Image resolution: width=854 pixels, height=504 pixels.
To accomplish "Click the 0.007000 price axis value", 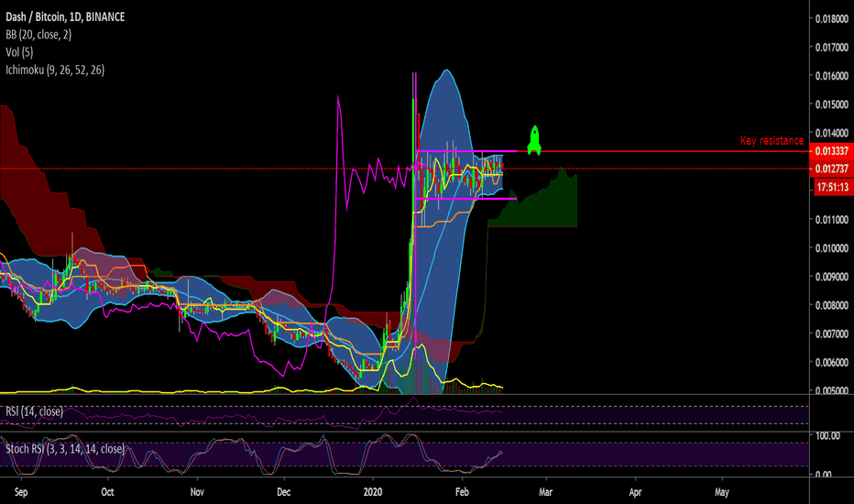I will pos(832,334).
